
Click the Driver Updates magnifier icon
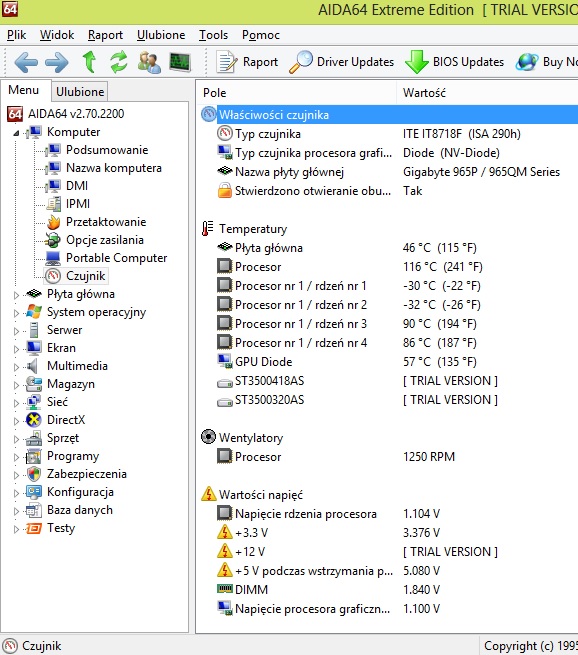[x=300, y=62]
